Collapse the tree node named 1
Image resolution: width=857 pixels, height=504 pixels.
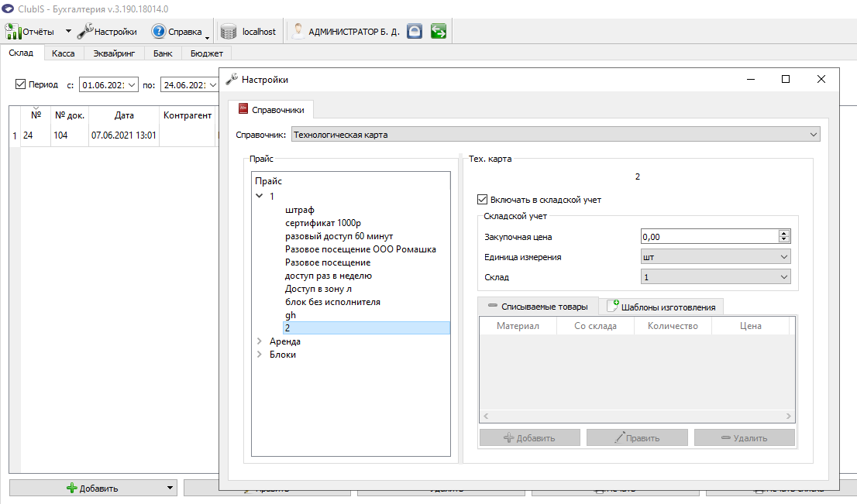[260, 196]
